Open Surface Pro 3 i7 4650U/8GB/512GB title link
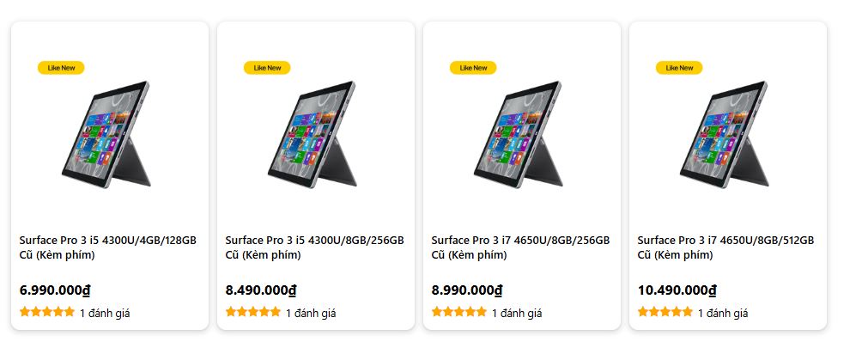Screen dimensions: 868x348 tap(726, 247)
